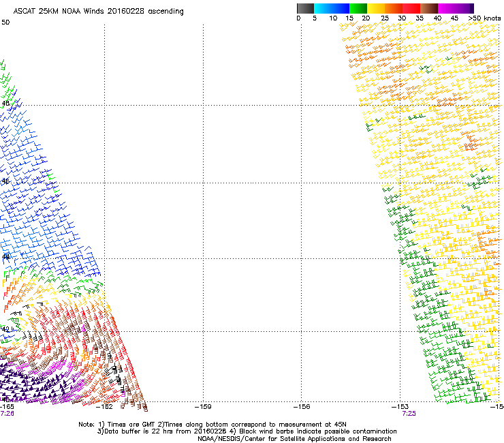Click the orange 25-30 knots legend swatch
This screenshot has height=443, width=504.
click(x=394, y=8)
